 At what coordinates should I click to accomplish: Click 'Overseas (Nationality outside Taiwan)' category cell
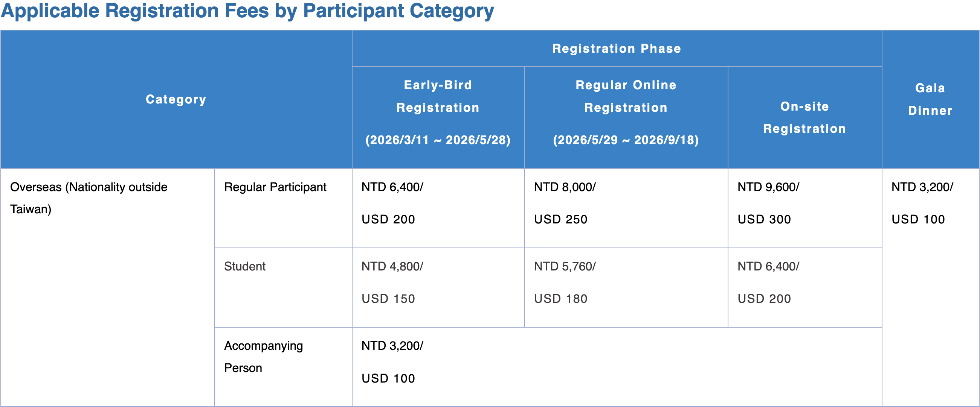[x=89, y=198]
